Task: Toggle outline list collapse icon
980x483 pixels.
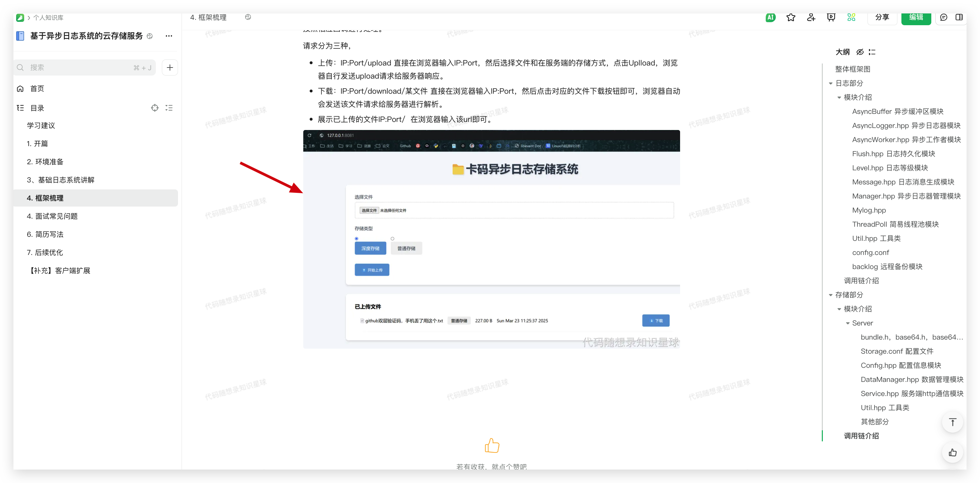Action: pos(872,52)
